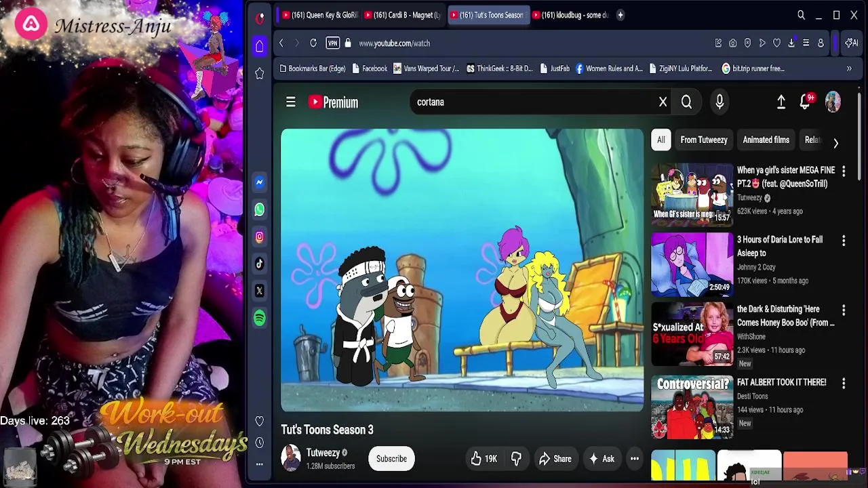Image resolution: width=868 pixels, height=488 pixels.
Task: Open a new browser tab
Action: click(620, 15)
